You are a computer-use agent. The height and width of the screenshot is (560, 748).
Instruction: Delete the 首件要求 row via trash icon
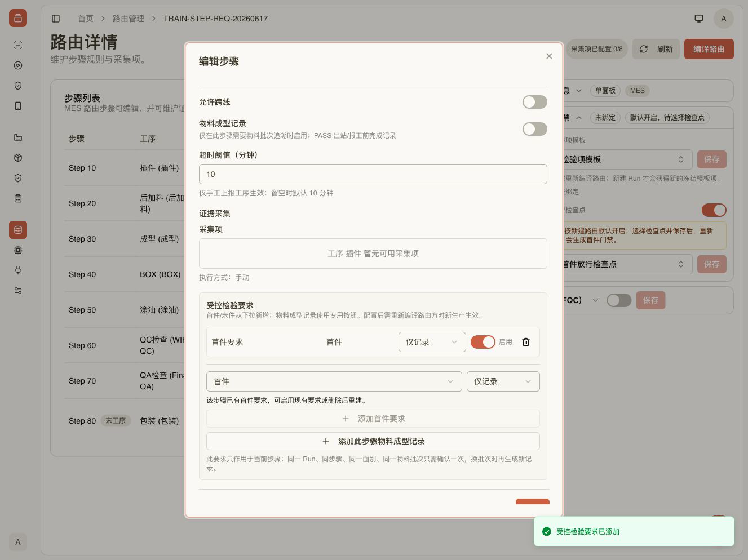526,342
